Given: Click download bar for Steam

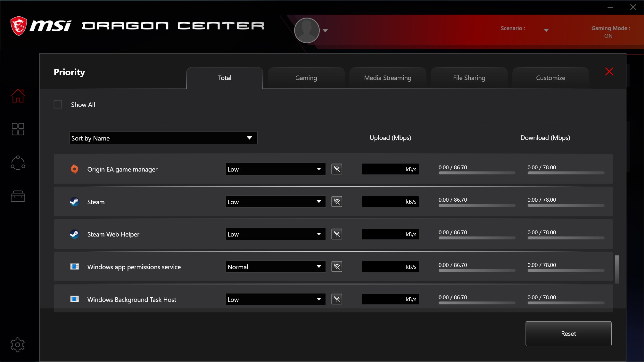Looking at the screenshot, I should [x=566, y=205].
